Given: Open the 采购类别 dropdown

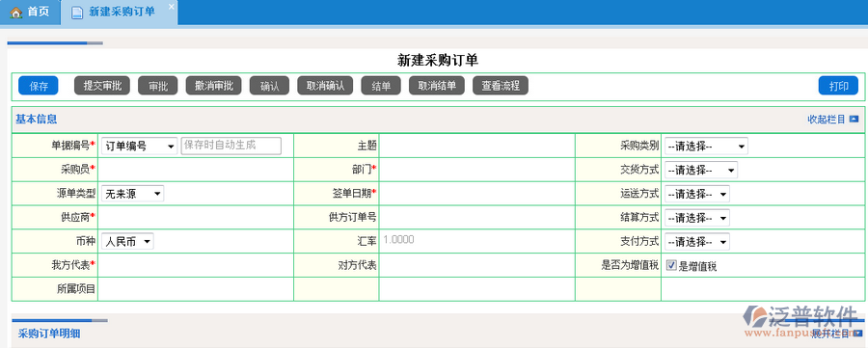Looking at the screenshot, I should (706, 147).
